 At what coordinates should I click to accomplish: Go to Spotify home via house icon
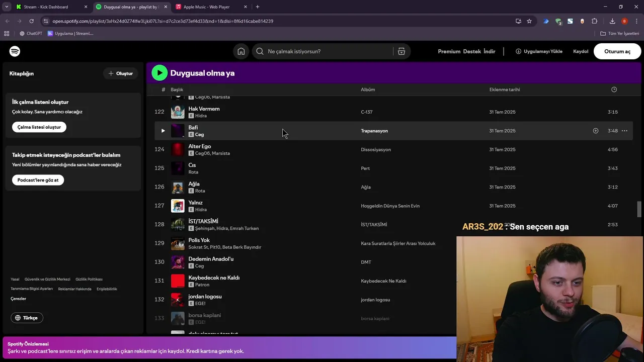241,51
